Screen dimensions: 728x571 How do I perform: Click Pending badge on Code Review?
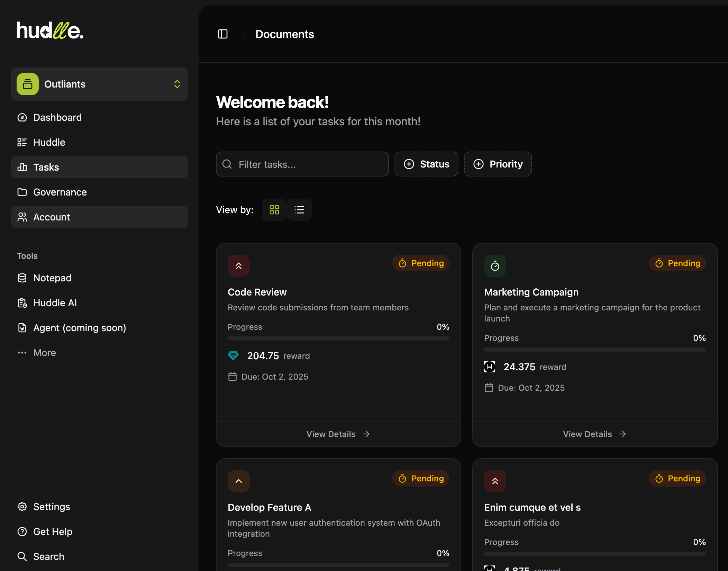coord(421,263)
